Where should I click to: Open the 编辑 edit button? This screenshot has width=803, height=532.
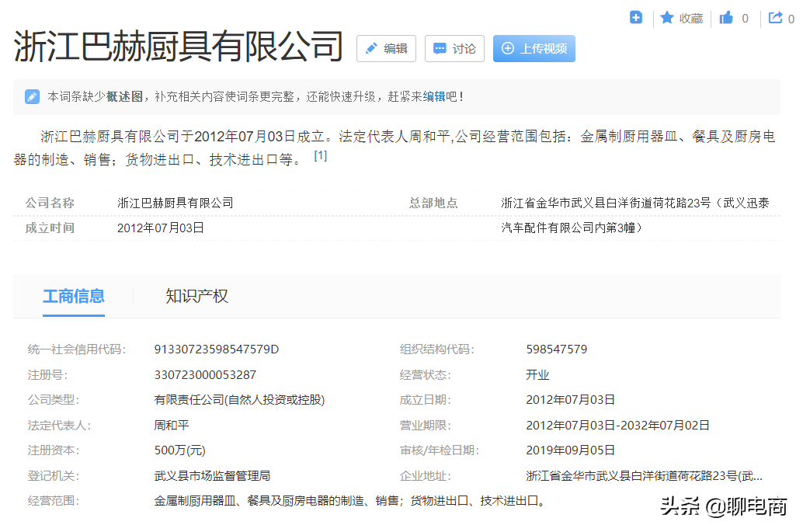click(x=386, y=49)
